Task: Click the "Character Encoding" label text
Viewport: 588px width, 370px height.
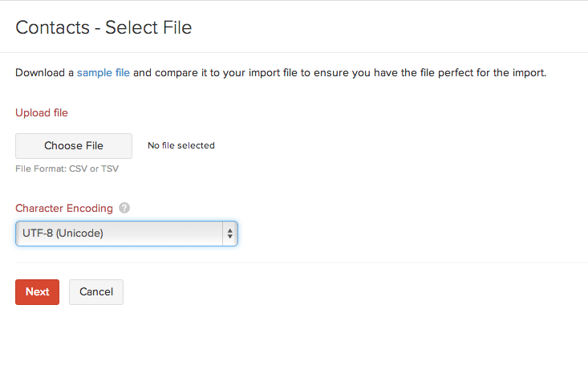Action: point(64,209)
